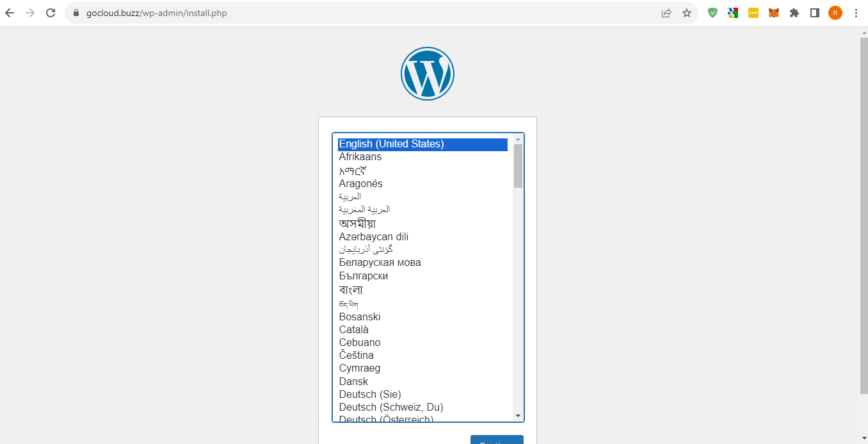Bookmark this page with the star

pyautogui.click(x=687, y=13)
